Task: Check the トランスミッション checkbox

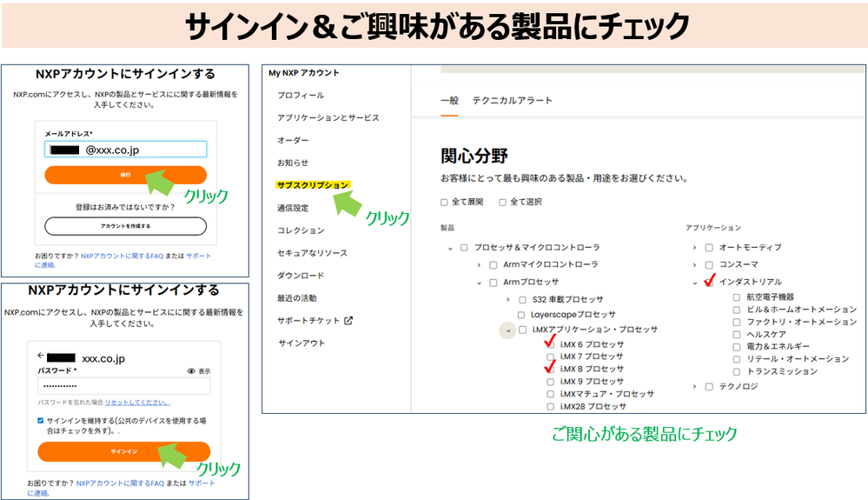Action: coord(737,372)
